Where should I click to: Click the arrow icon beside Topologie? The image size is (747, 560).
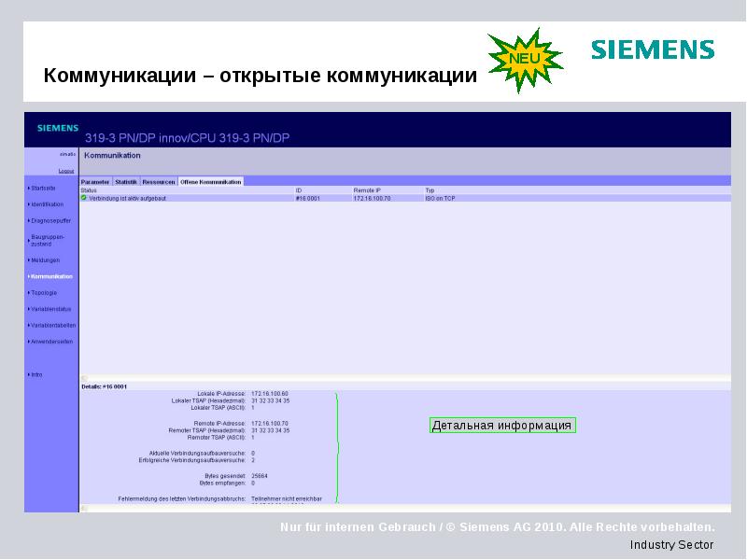(x=27, y=290)
